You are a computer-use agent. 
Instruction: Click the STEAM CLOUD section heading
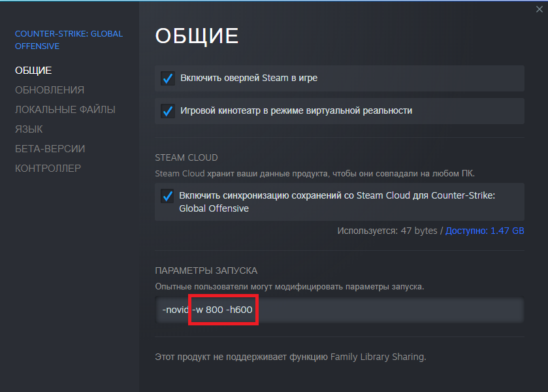(186, 157)
